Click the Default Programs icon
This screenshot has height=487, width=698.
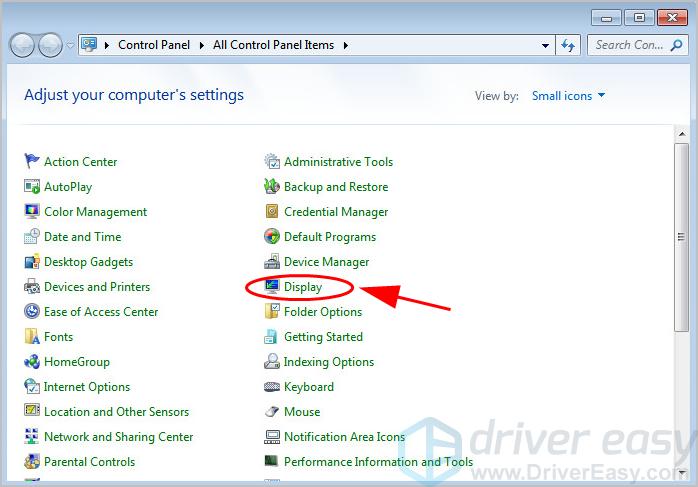272,236
